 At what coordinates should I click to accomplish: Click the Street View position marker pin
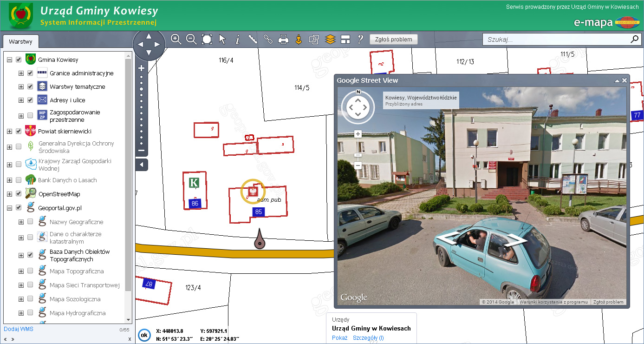(260, 239)
